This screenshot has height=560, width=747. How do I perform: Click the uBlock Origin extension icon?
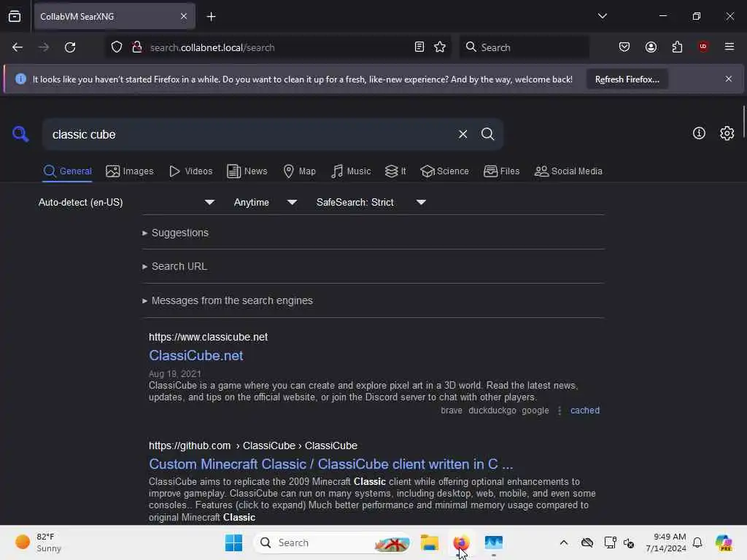click(703, 47)
